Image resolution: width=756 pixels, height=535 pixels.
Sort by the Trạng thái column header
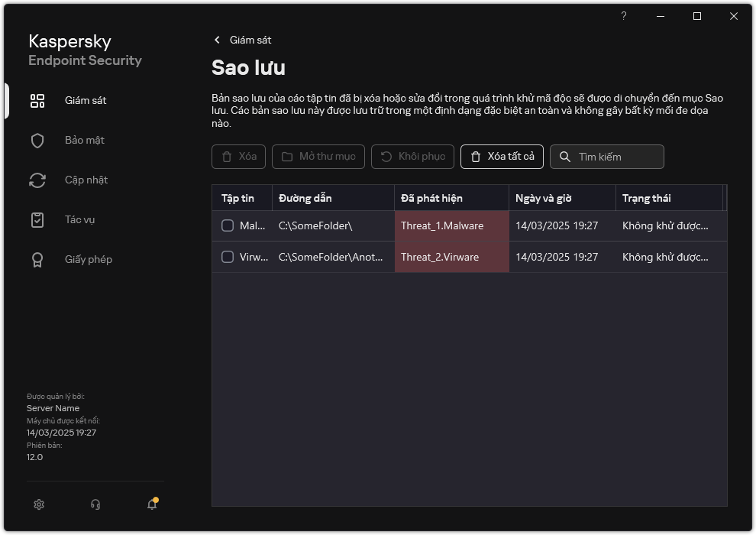coord(646,198)
